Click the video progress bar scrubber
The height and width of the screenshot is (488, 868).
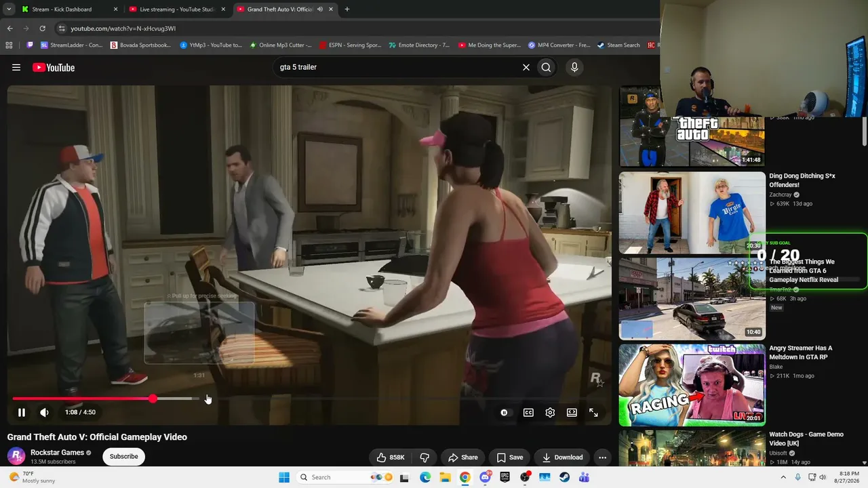coord(153,399)
